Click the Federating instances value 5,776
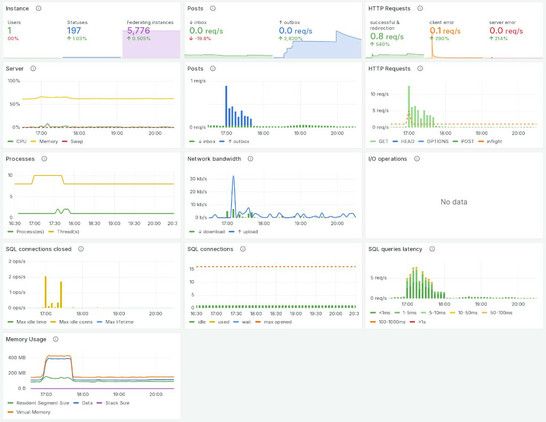 pos(139,31)
